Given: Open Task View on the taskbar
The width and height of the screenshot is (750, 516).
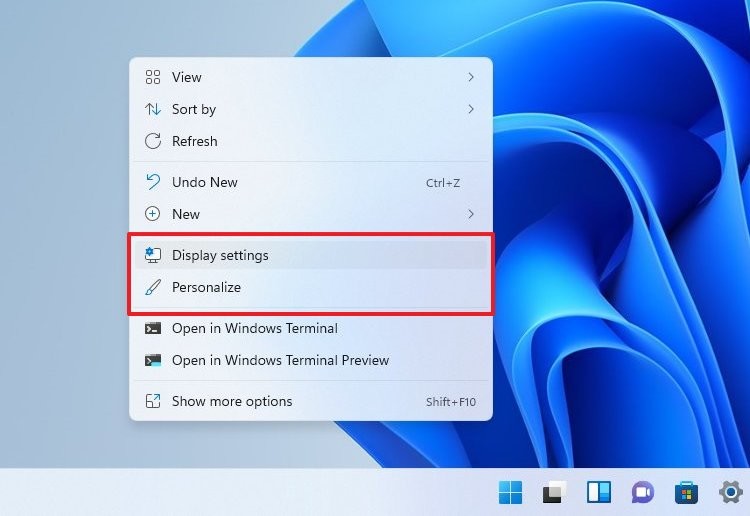Looking at the screenshot, I should click(555, 492).
